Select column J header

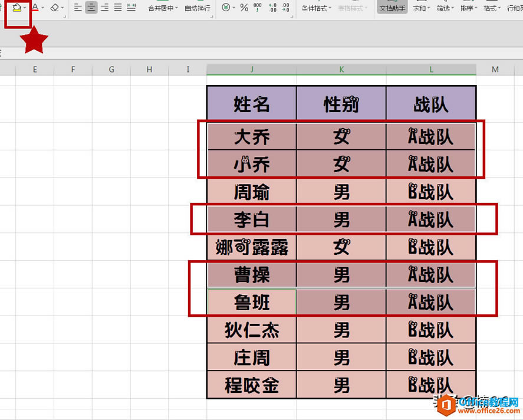[252, 70]
